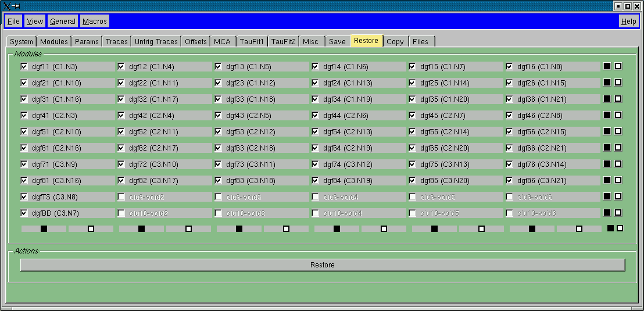
Task: Switch to the Save tab
Action: 337,41
